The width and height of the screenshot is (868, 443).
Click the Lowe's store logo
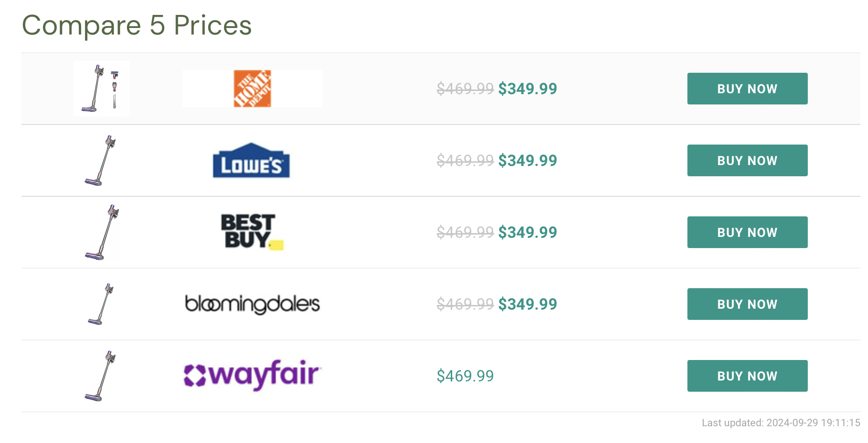coord(252,160)
